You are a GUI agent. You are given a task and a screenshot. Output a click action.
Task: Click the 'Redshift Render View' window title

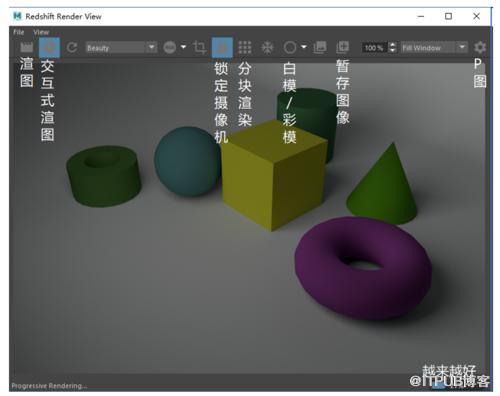(63, 16)
